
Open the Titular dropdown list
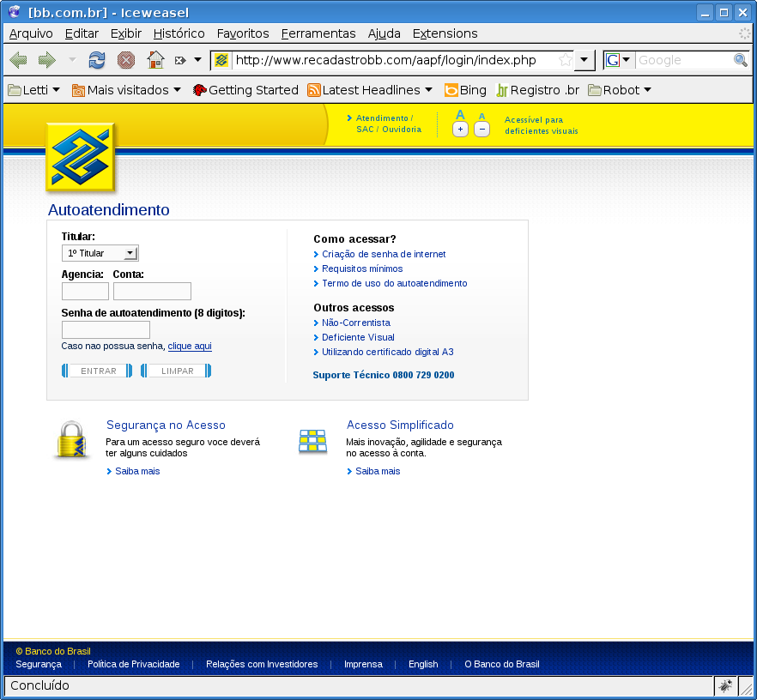[100, 253]
